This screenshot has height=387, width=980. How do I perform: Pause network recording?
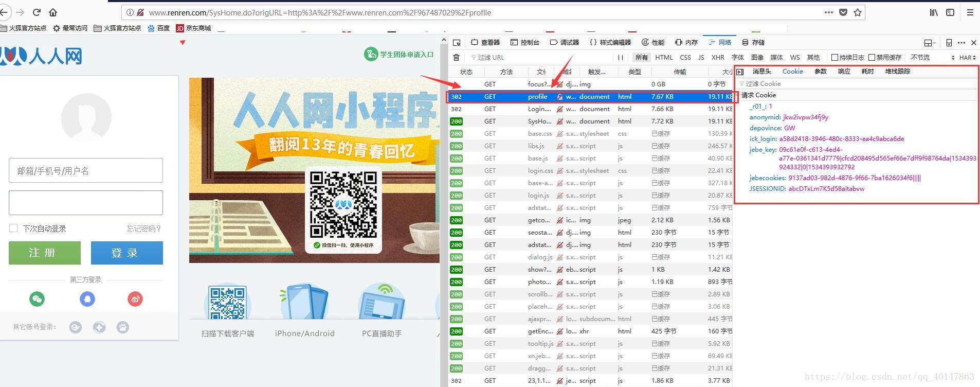(x=621, y=57)
